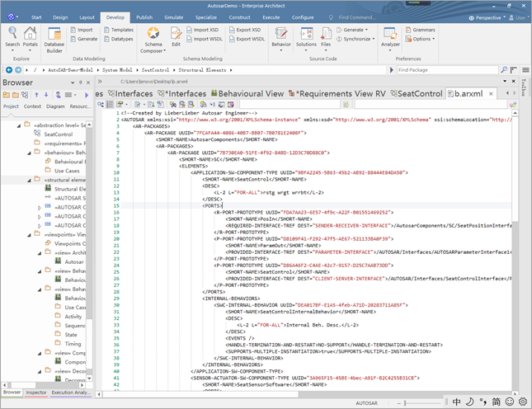Screen dimensions: 532x409
Task: Open the Perspective dropdown
Action: tap(487, 17)
